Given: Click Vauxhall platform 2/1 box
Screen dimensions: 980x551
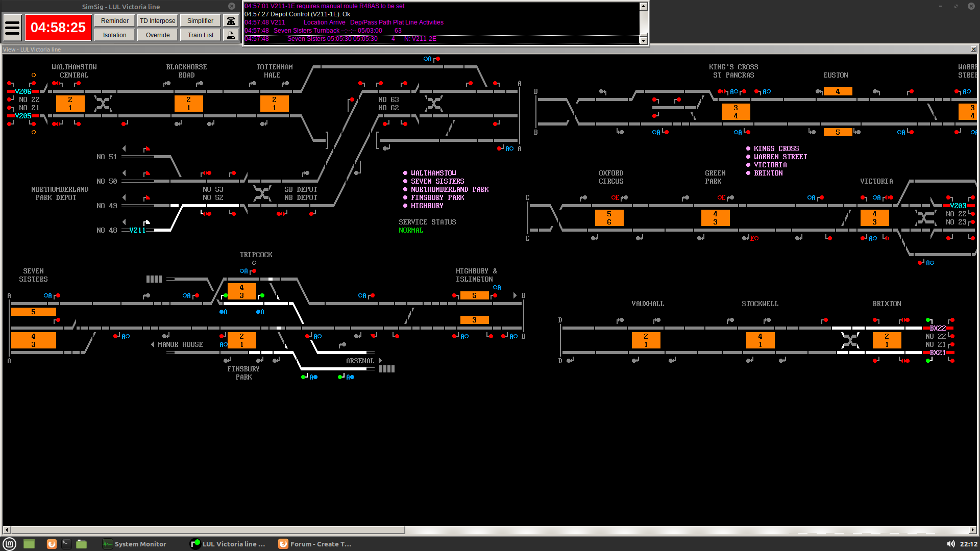Looking at the screenshot, I should [646, 340].
